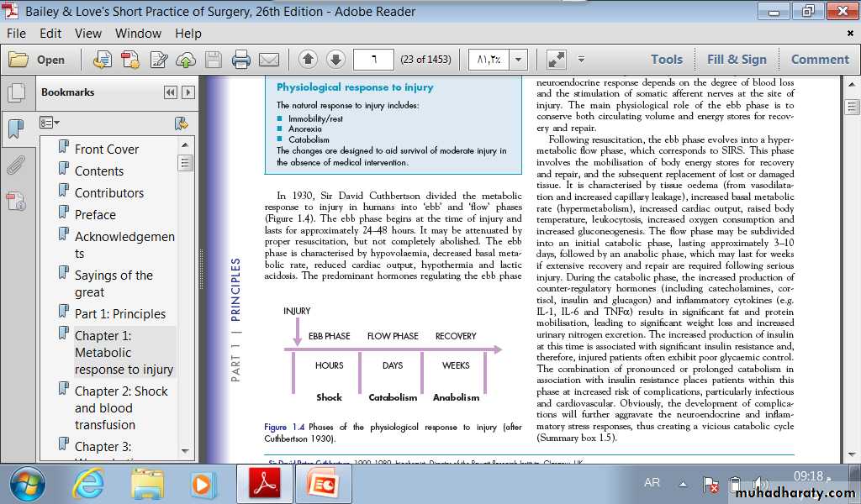Click the Save floppy disk icon
The image size is (861, 504).
[214, 60]
